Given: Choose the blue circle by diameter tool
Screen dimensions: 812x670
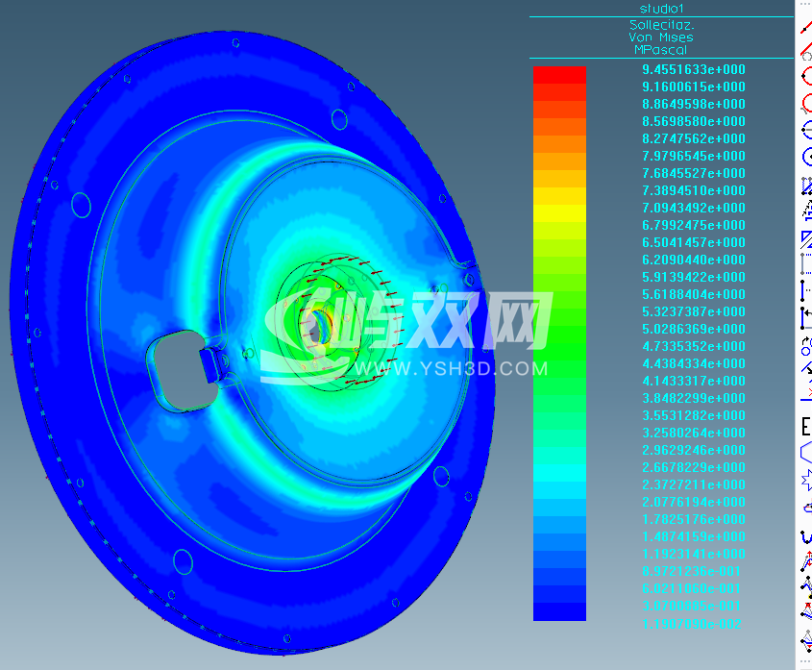Looking at the screenshot, I should [806, 130].
